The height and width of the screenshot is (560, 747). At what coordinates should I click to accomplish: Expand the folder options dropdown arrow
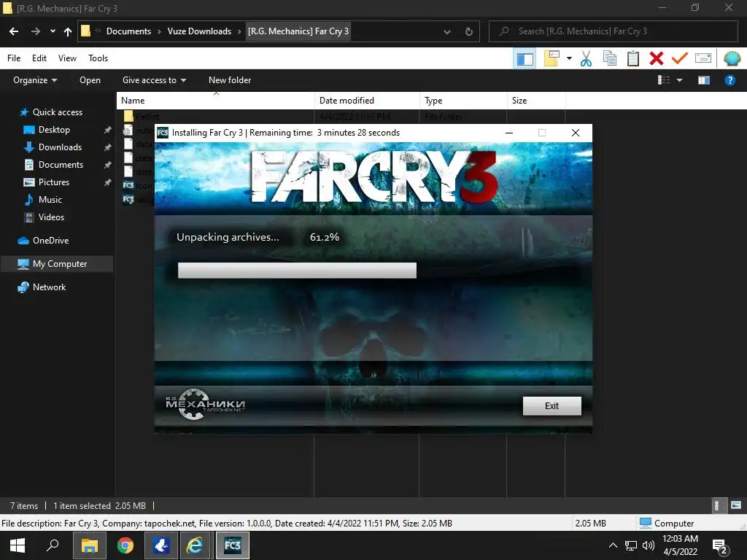pyautogui.click(x=569, y=58)
